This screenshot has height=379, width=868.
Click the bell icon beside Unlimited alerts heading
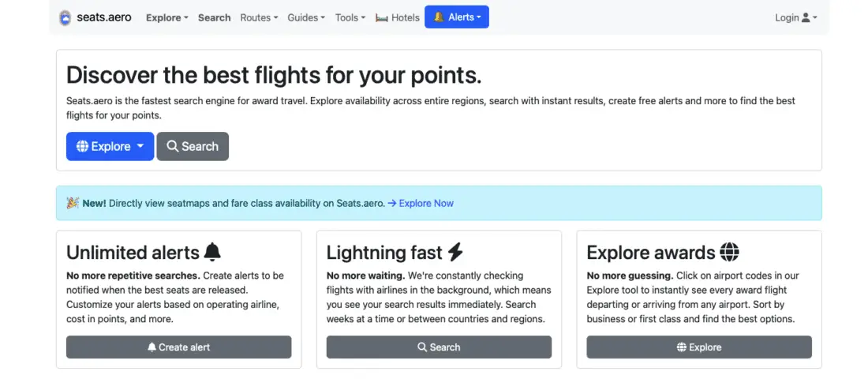pyautogui.click(x=212, y=252)
